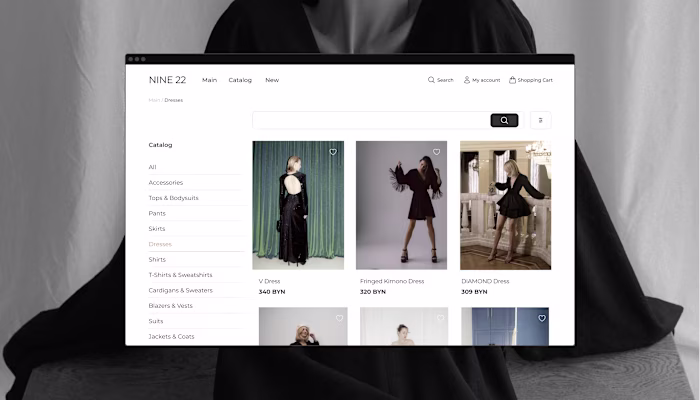Image resolution: width=700 pixels, height=400 pixels.
Task: Click the V Dress title
Action: pos(270,281)
